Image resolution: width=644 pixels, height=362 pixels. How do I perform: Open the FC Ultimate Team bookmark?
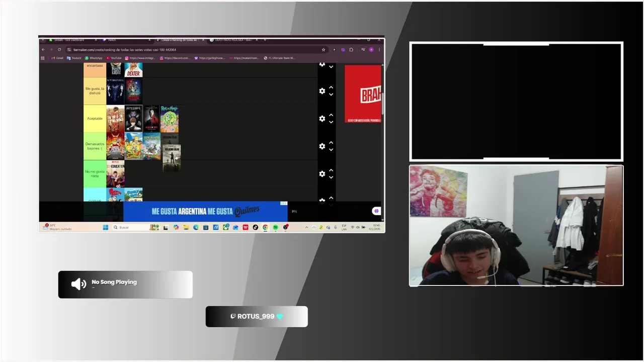280,58
